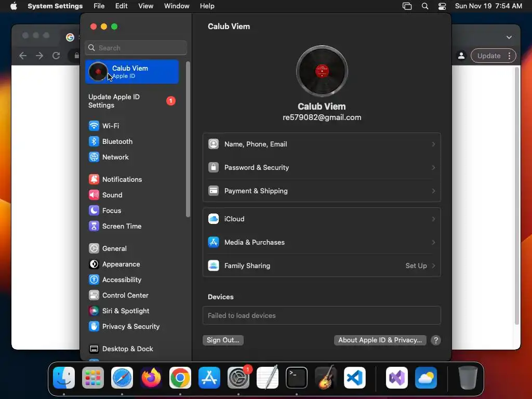
Task: Open App Store from the Dock
Action: pyautogui.click(x=209, y=378)
